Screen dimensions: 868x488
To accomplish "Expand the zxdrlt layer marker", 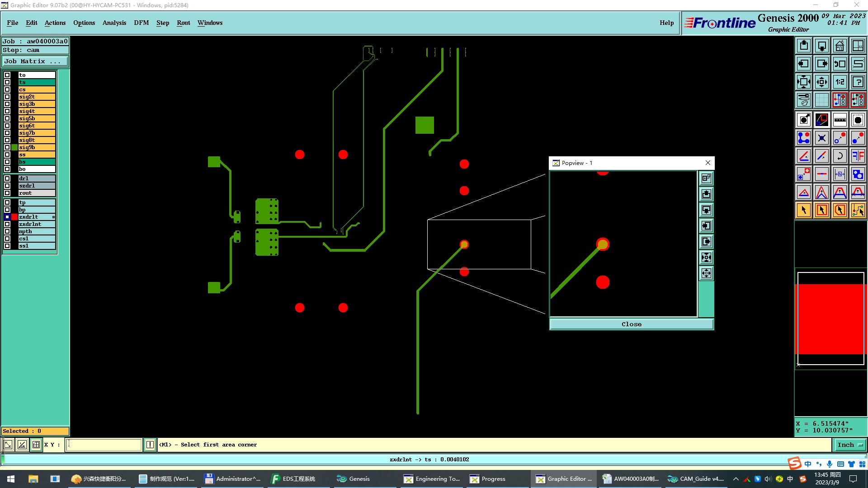I will click(53, 217).
